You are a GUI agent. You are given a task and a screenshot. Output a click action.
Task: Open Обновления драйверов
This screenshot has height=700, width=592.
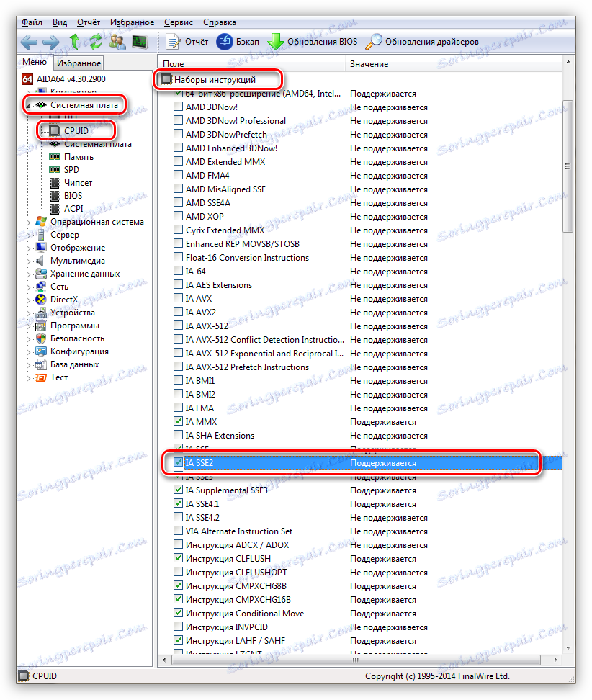(422, 42)
